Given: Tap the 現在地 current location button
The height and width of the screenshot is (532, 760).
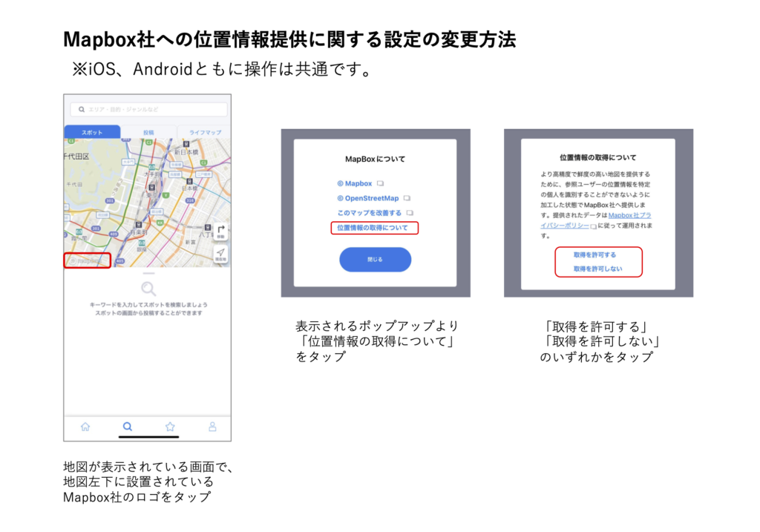Looking at the screenshot, I should [x=220, y=254].
